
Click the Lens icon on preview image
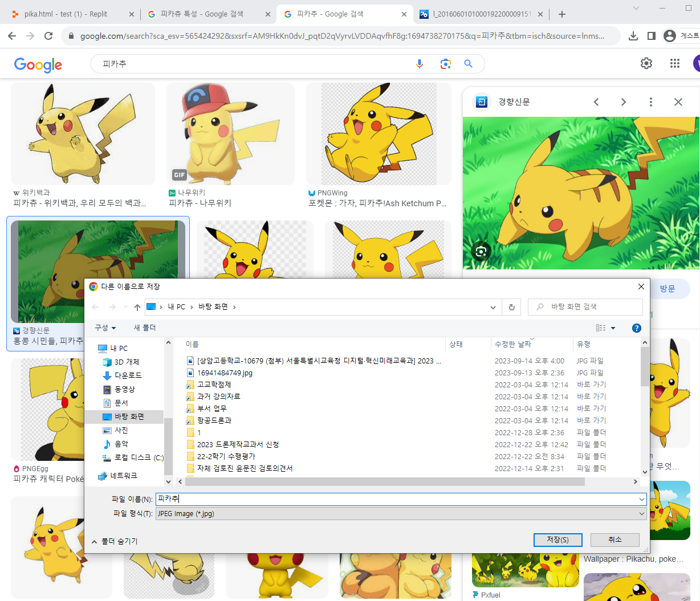481,251
